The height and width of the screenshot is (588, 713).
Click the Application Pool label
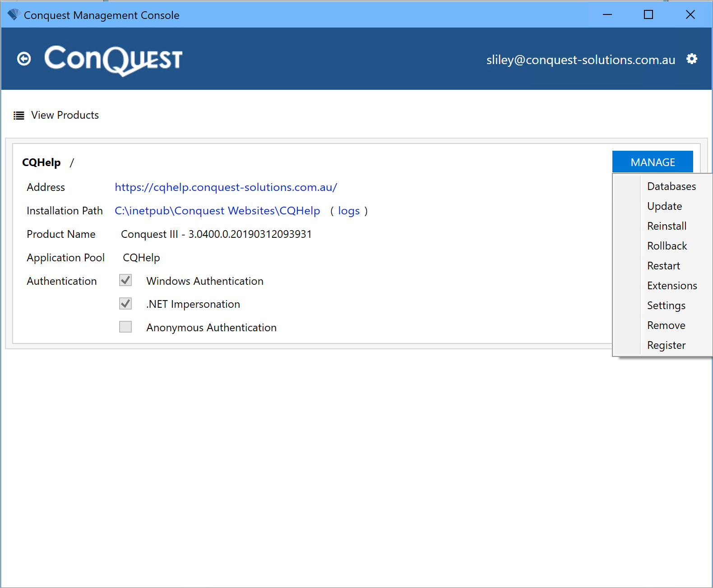pos(65,258)
